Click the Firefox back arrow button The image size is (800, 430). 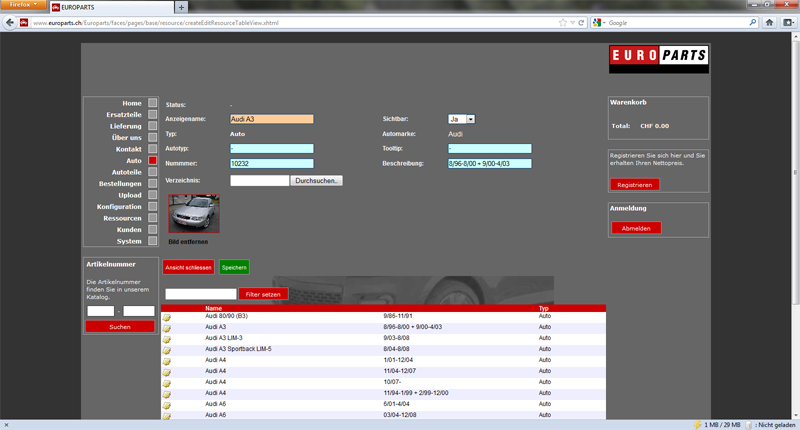10,22
